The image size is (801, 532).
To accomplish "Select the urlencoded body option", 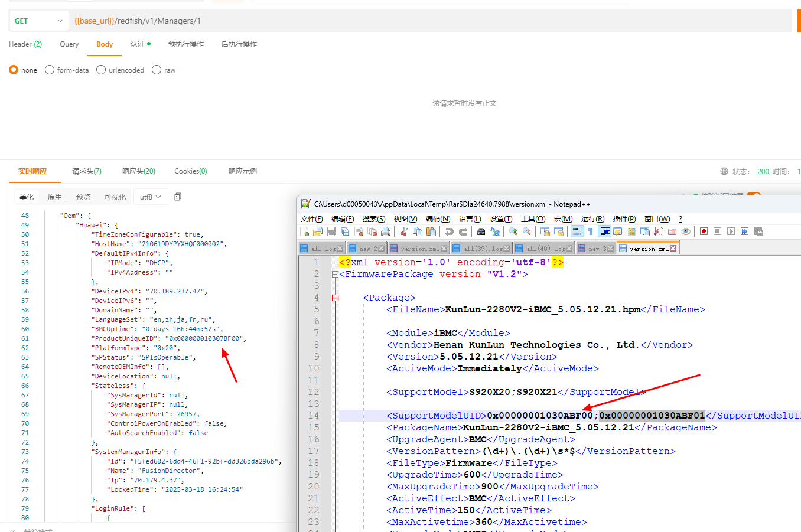I will (101, 70).
